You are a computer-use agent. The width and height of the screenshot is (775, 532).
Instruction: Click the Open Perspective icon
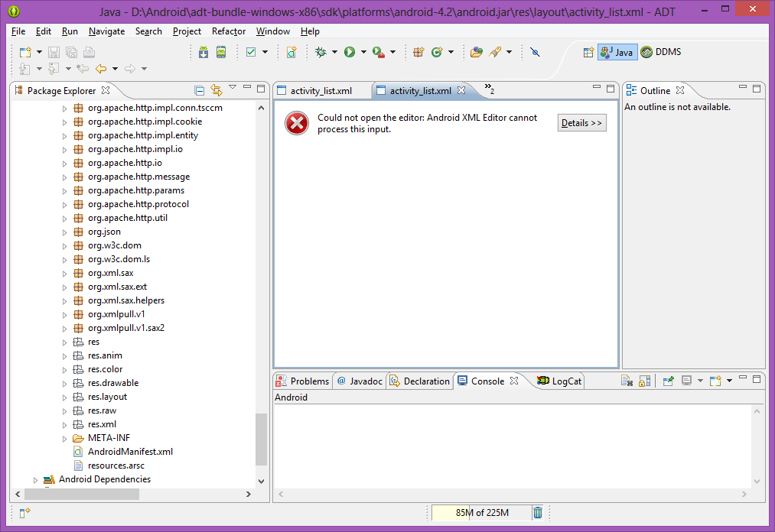[588, 52]
